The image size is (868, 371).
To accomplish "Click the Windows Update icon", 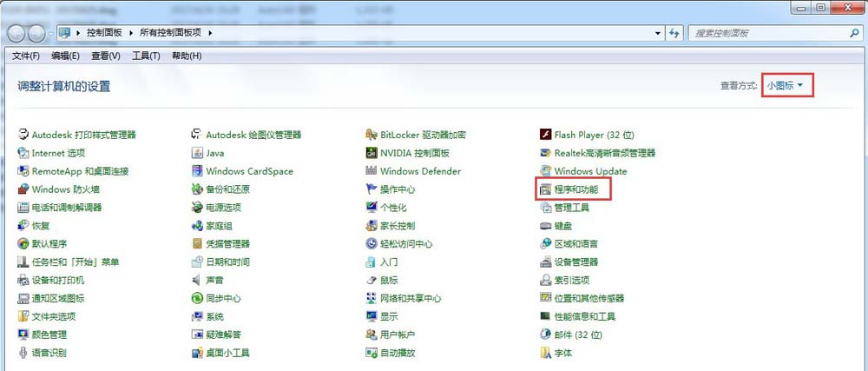I will [545, 171].
